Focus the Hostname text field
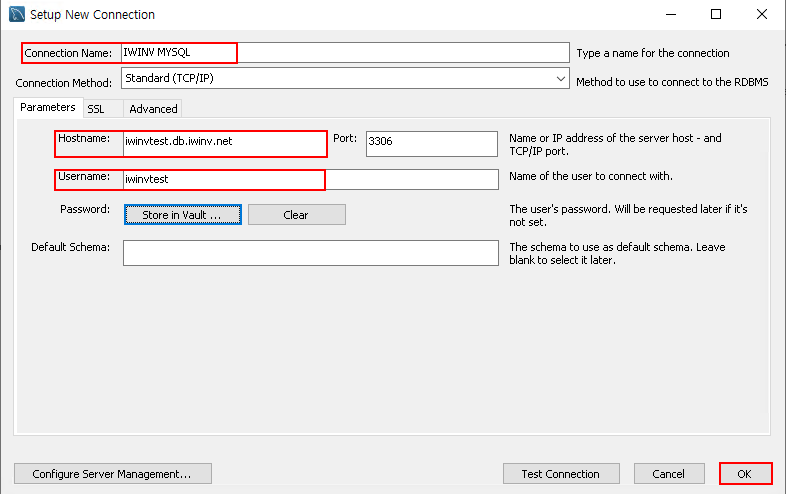 pos(225,144)
